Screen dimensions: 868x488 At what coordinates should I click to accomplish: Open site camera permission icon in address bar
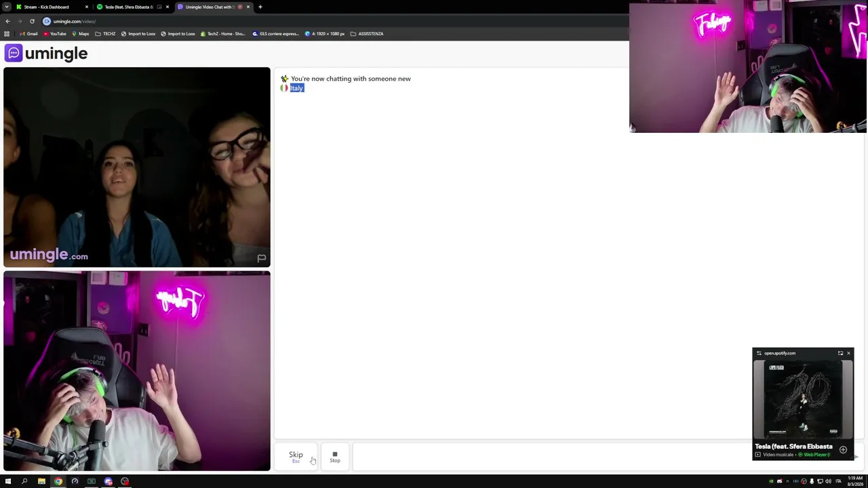pos(47,21)
